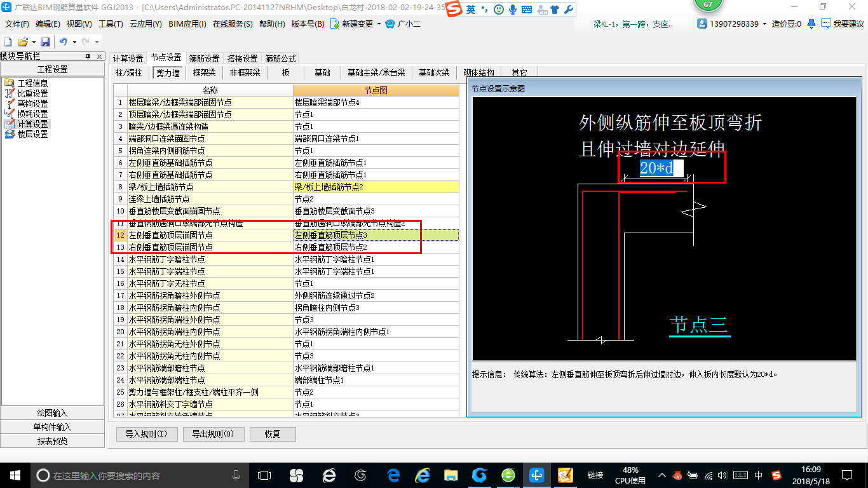Select the 基础主梁/承台梁 category button
868x488 pixels.
pos(376,72)
